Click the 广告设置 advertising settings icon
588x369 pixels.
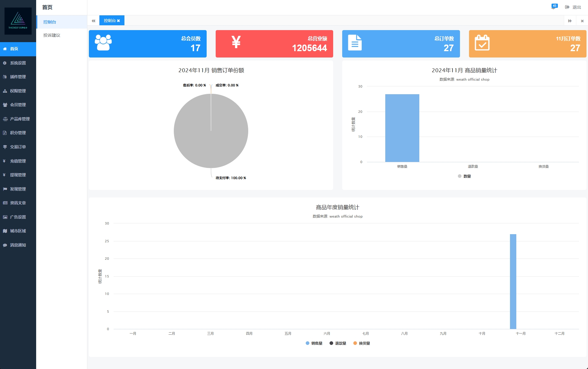[x=6, y=217]
